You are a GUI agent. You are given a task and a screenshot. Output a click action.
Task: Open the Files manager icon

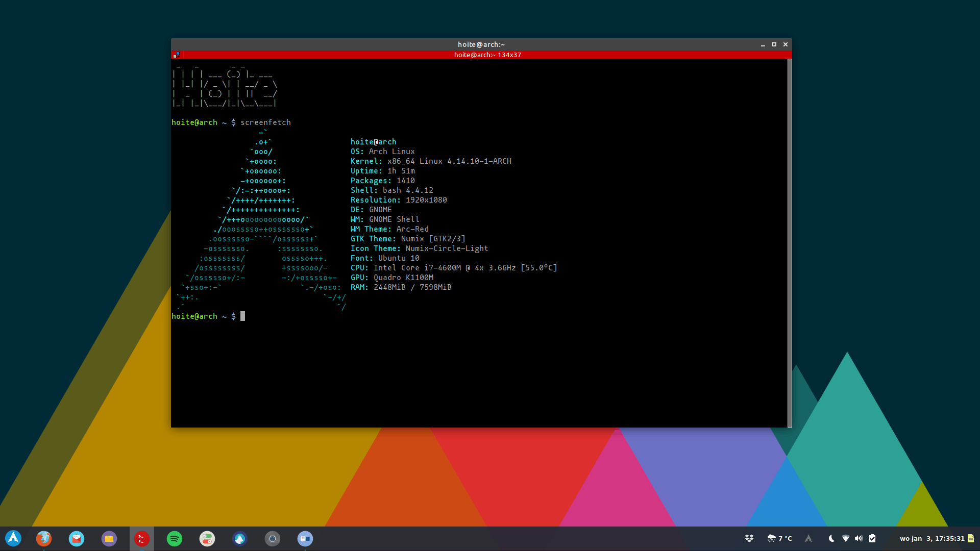[109, 538]
